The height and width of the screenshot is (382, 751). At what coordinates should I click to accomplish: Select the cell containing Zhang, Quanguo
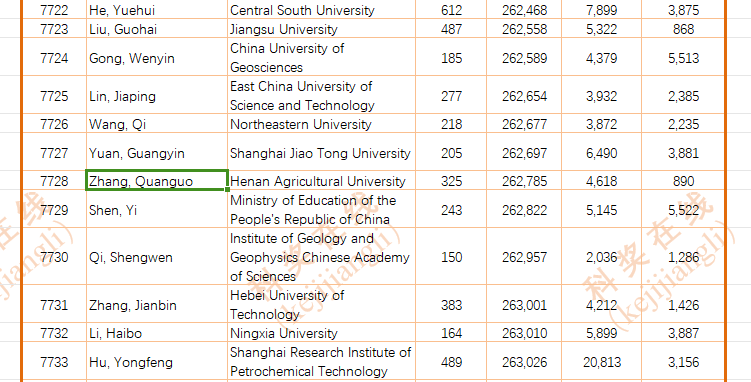pos(157,180)
